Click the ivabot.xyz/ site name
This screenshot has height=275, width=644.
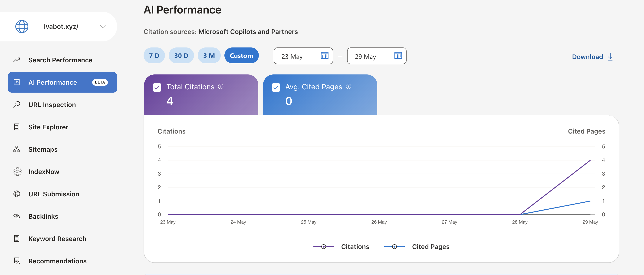tap(61, 27)
